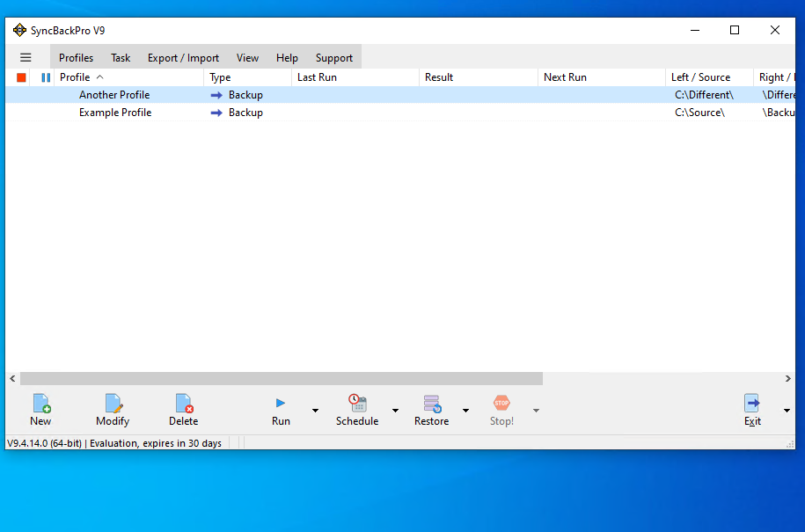Click the blue pause column header icon
805x532 pixels.
(46, 77)
